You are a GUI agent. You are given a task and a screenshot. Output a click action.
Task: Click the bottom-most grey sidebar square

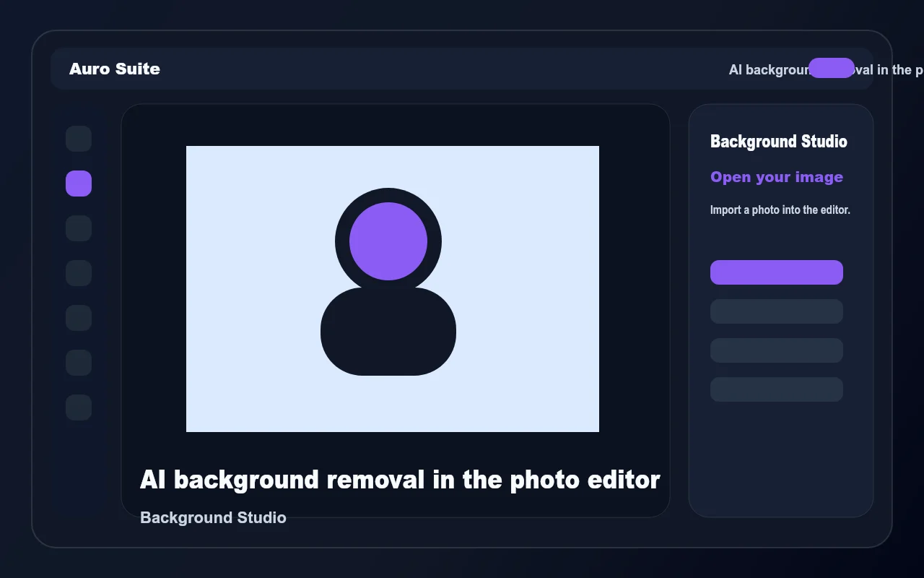[79, 407]
